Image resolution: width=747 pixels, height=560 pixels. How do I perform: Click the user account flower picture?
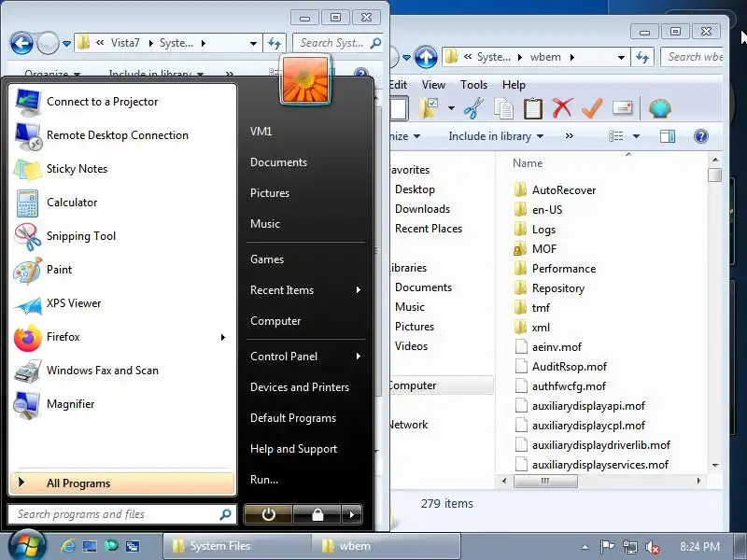(x=305, y=79)
